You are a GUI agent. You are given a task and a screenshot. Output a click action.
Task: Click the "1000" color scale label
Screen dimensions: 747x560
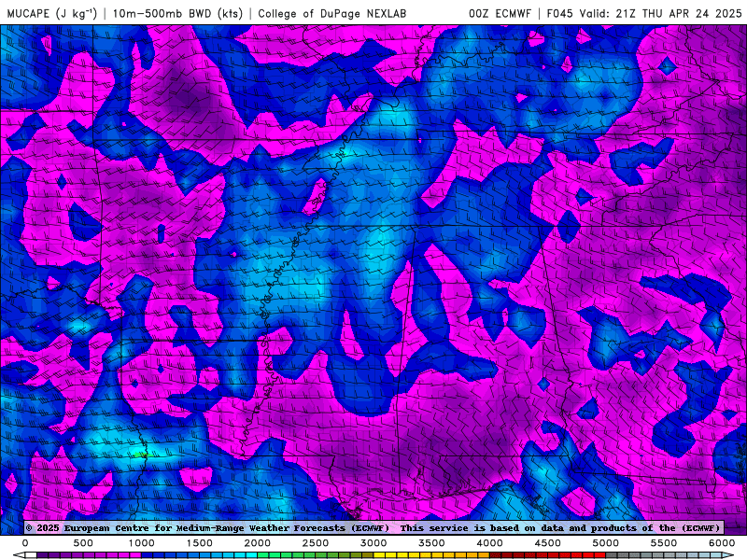point(142,543)
